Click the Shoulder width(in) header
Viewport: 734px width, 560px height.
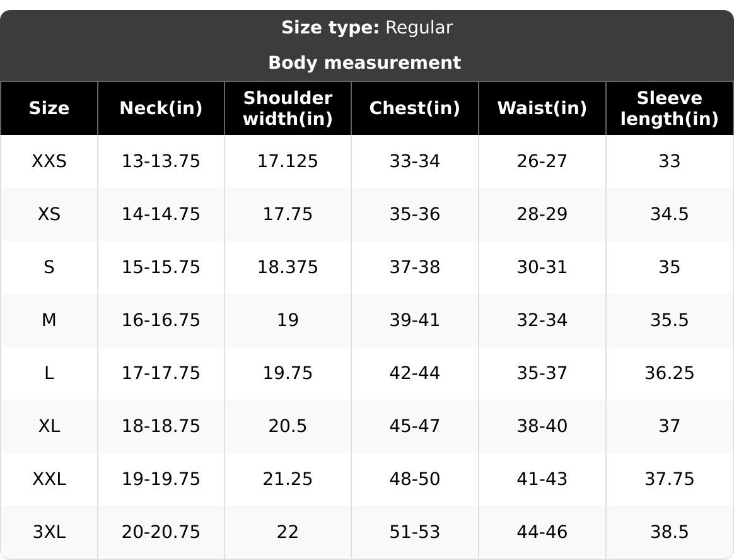[288, 108]
